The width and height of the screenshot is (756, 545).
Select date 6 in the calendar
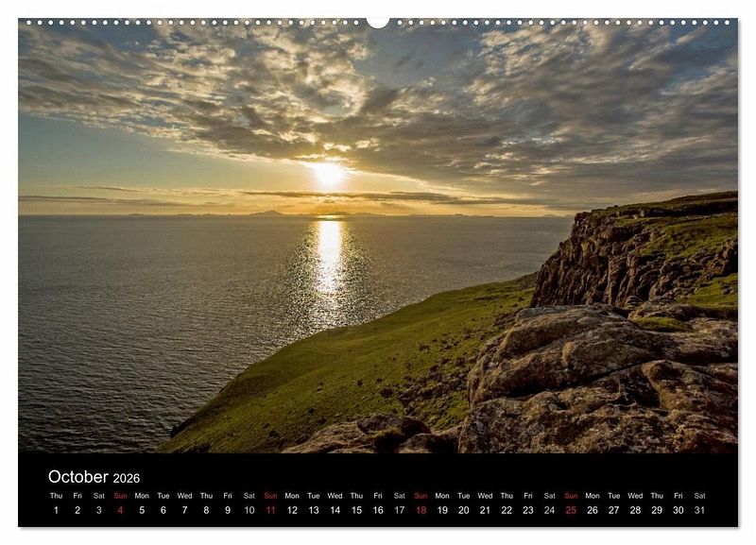(163, 510)
